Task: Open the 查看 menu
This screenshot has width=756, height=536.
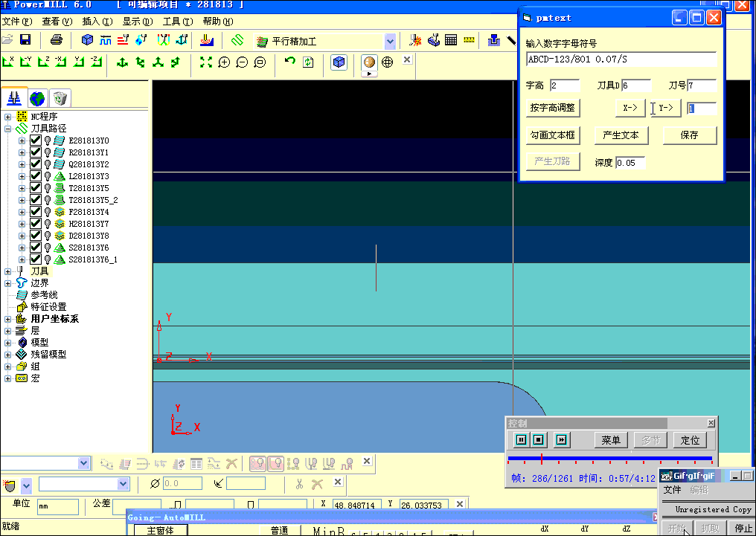Action: [x=57, y=22]
